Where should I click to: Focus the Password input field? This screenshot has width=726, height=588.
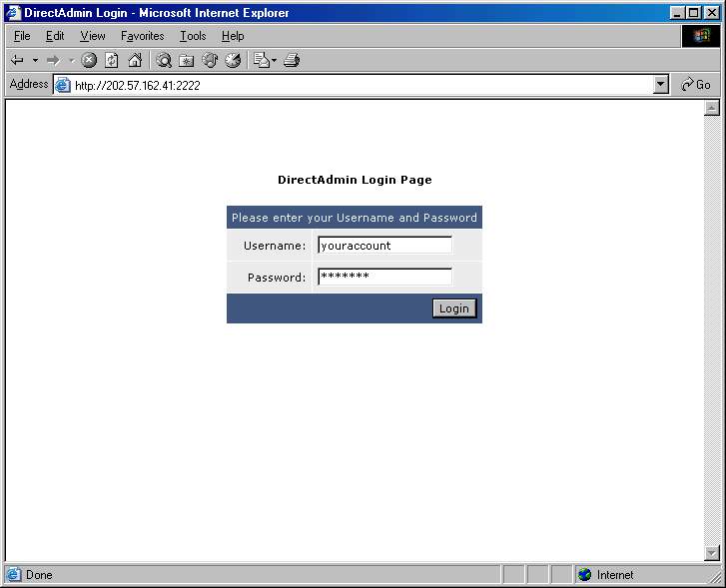point(384,278)
